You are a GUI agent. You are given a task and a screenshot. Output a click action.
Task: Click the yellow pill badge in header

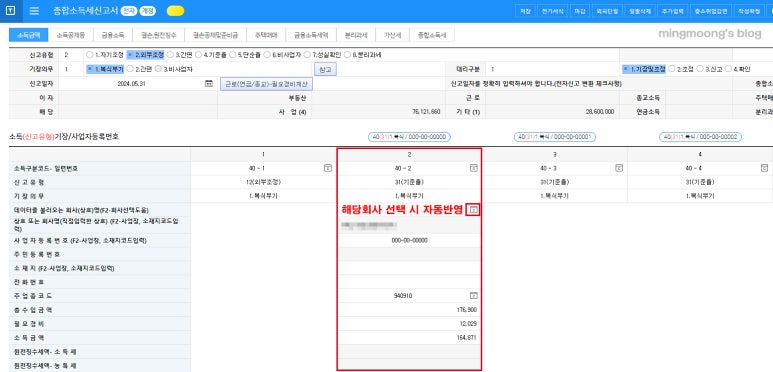tap(176, 11)
